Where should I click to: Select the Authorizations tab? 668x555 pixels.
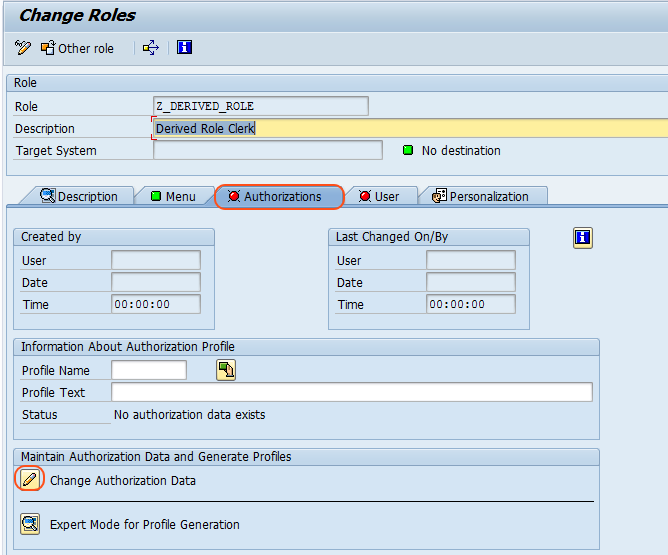click(279, 196)
